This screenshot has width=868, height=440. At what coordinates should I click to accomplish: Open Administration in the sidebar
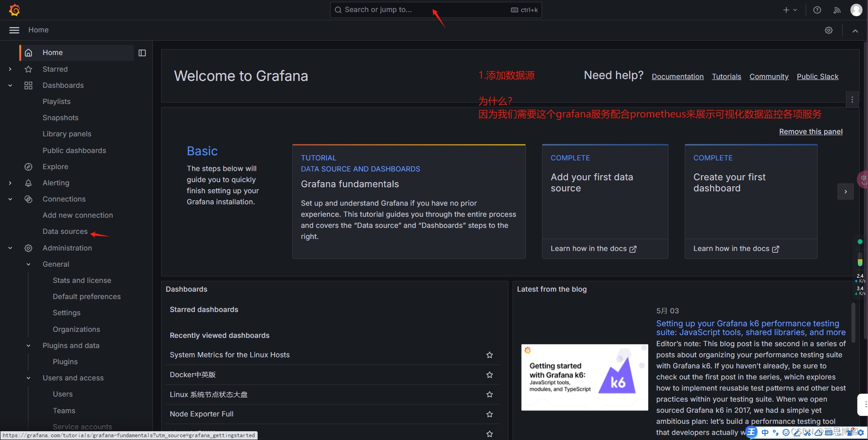[67, 248]
